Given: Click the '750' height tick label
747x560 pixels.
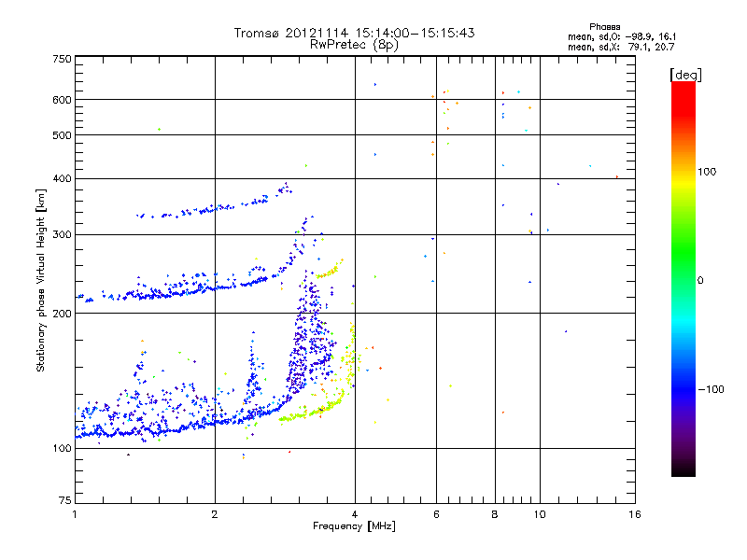Looking at the screenshot, I should (62, 59).
